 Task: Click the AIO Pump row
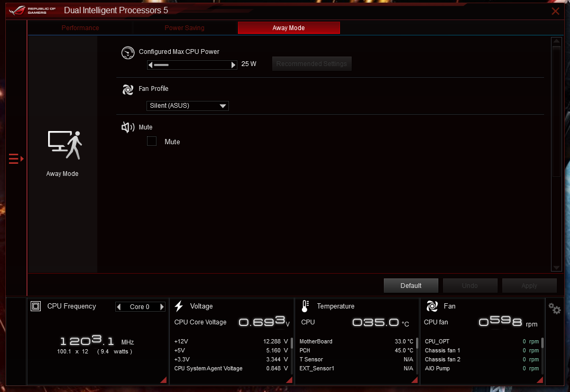pos(482,368)
